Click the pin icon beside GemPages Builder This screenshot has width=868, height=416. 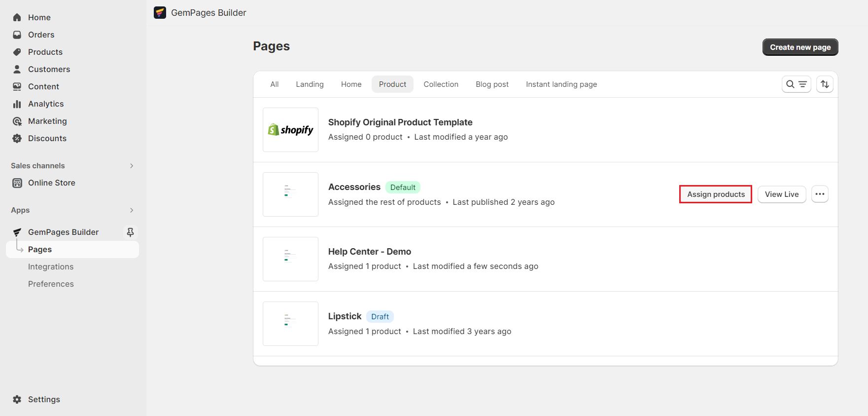pyautogui.click(x=130, y=232)
